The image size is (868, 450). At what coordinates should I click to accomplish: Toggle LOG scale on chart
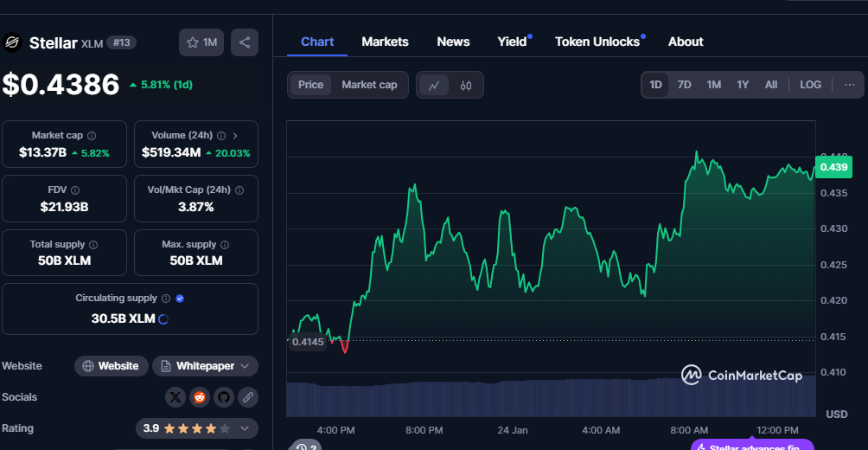tap(810, 85)
